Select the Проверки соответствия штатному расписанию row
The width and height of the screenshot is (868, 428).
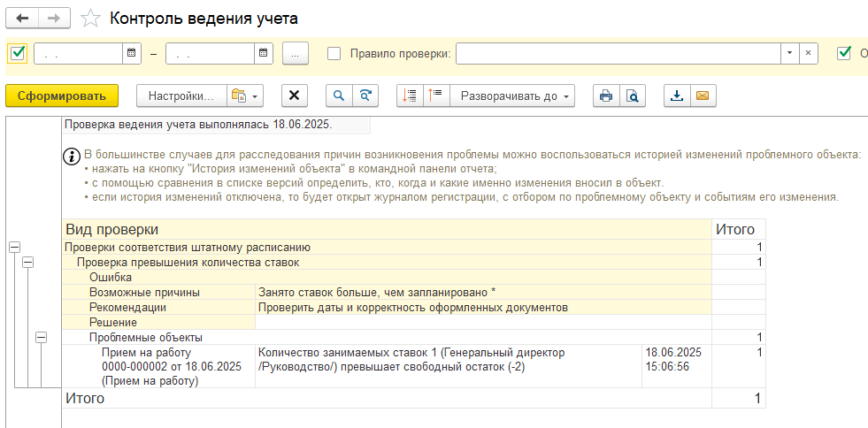(x=387, y=248)
